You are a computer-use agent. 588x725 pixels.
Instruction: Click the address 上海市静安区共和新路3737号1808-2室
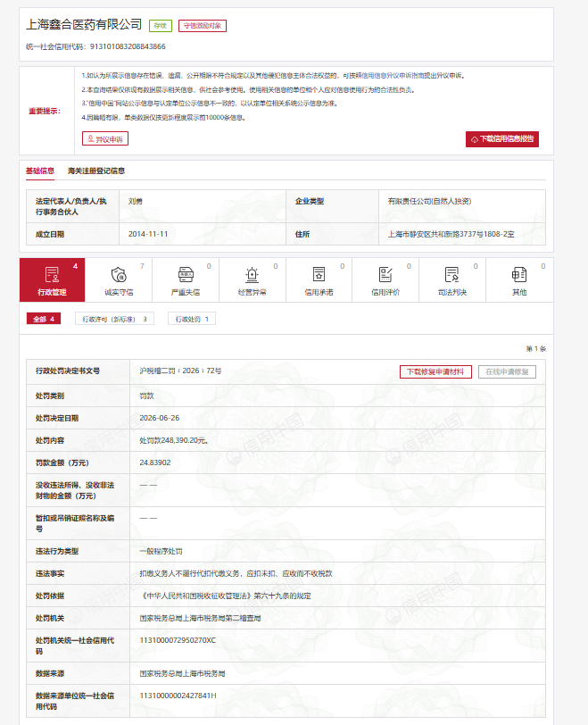click(451, 234)
